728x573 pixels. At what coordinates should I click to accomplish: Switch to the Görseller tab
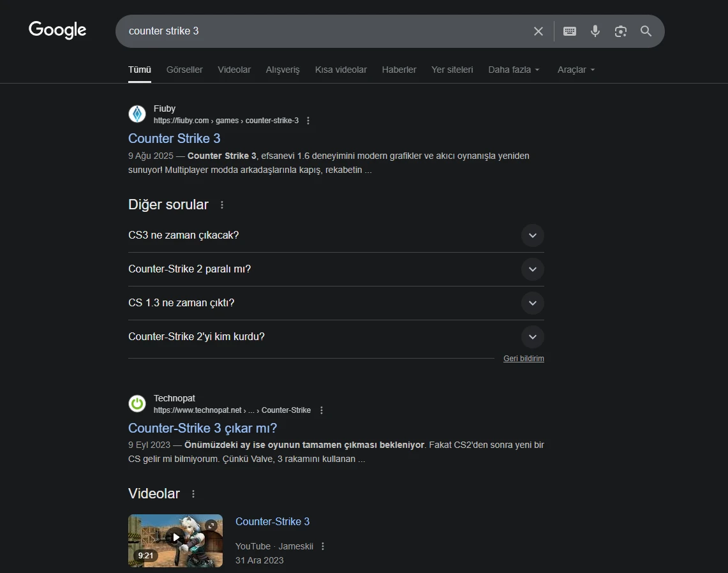184,70
